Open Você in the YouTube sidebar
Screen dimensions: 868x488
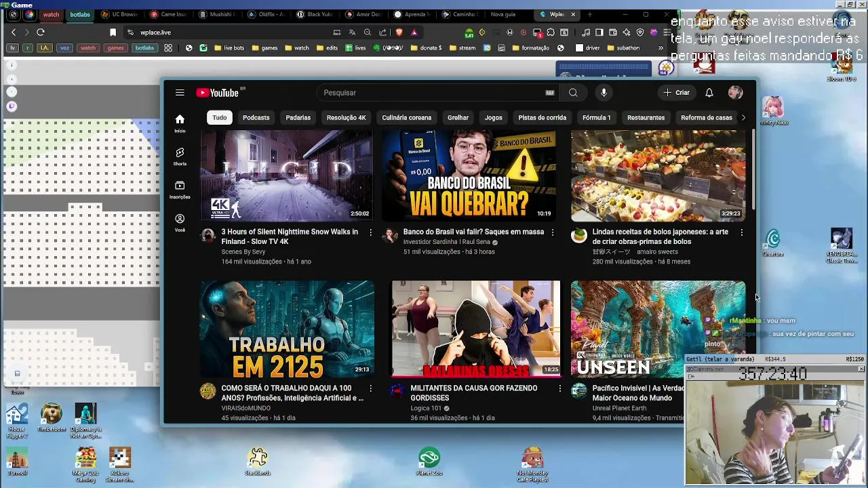point(180,223)
